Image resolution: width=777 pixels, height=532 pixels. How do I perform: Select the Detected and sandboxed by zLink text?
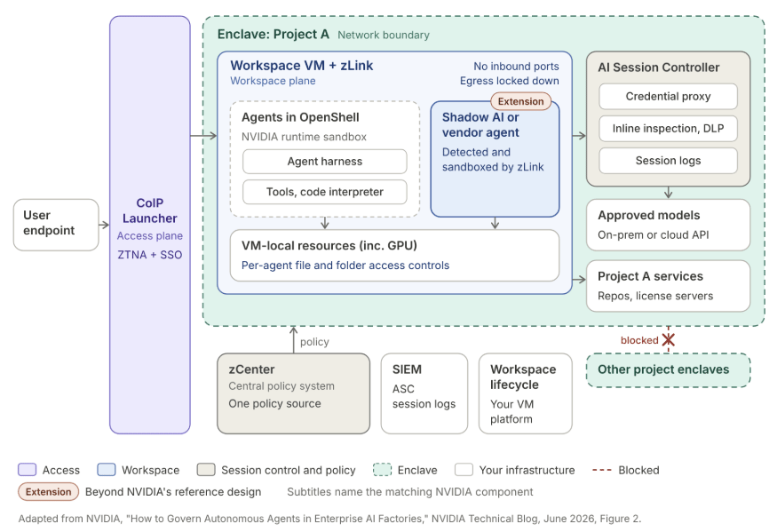[x=493, y=160]
